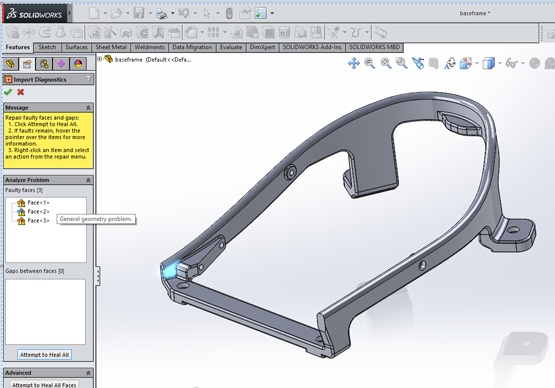555x388 pixels.
Task: Click the Pan four-arrow view icon
Action: [x=354, y=64]
